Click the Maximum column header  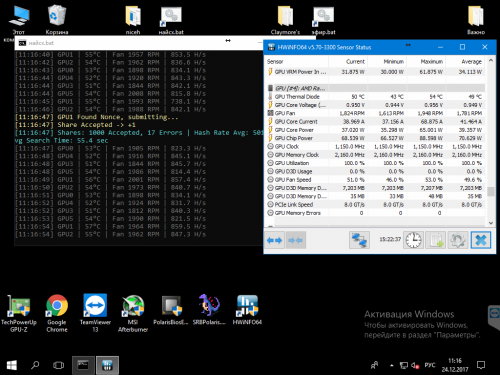pyautogui.click(x=426, y=61)
